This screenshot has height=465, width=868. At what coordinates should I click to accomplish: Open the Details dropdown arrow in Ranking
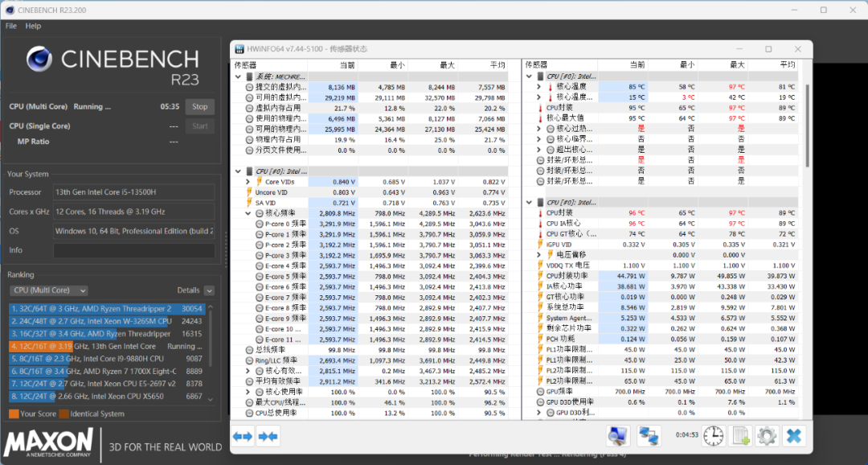pos(209,290)
